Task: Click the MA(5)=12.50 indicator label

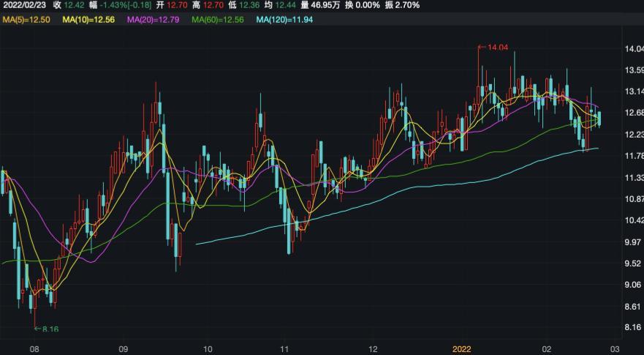Action: 26,19
